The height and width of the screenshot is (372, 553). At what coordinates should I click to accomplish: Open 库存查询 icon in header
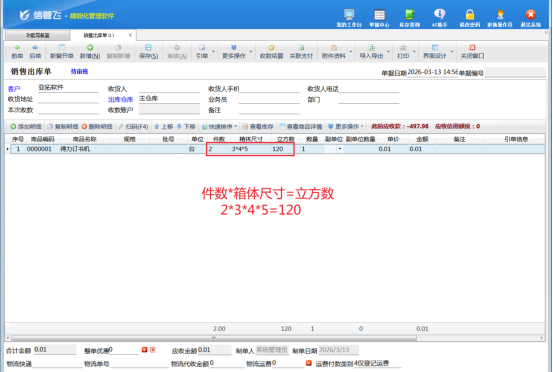[x=409, y=18]
